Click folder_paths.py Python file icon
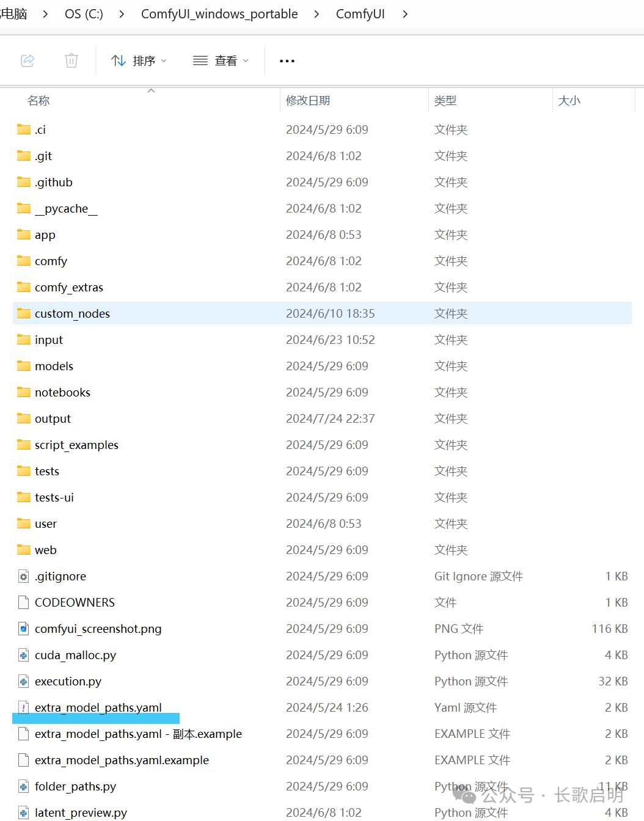Image resolution: width=644 pixels, height=821 pixels. coord(24,786)
